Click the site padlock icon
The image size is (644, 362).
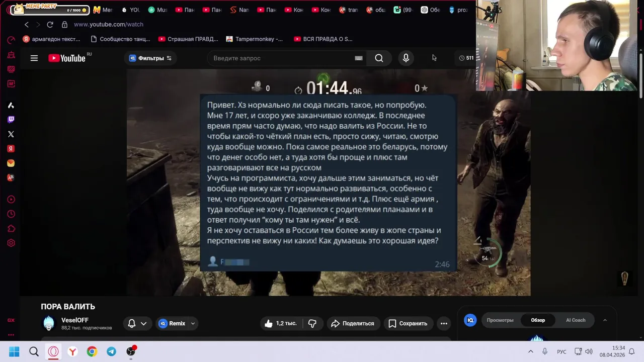(x=64, y=24)
